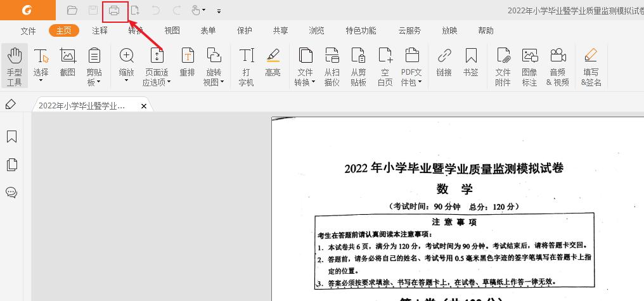
Task: Expand the 缩放 dropdown arrow
Action: 127,80
